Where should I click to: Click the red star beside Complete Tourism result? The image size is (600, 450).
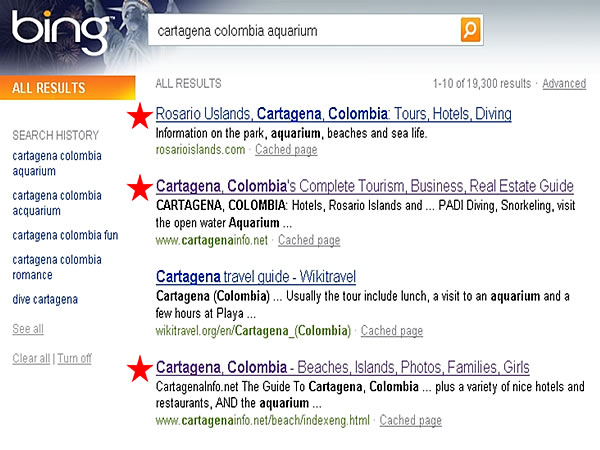141,186
